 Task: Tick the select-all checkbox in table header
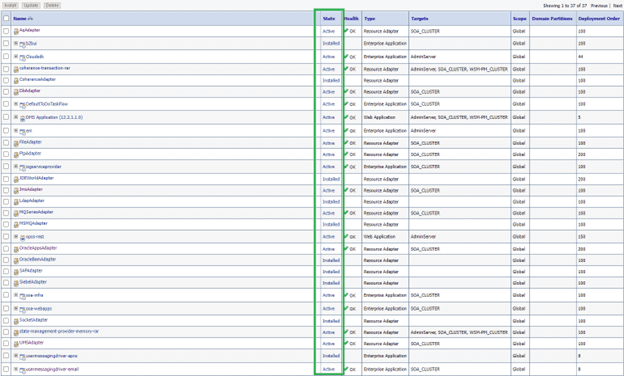6,18
